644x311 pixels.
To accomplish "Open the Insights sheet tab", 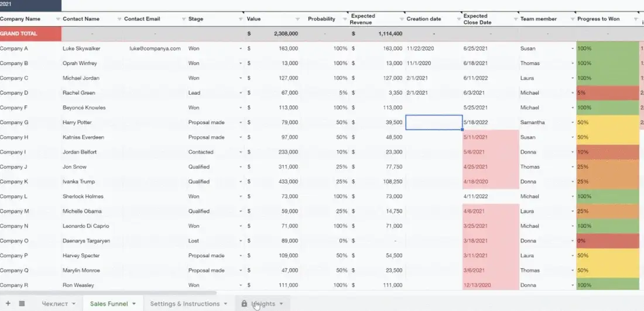I will click(x=263, y=303).
